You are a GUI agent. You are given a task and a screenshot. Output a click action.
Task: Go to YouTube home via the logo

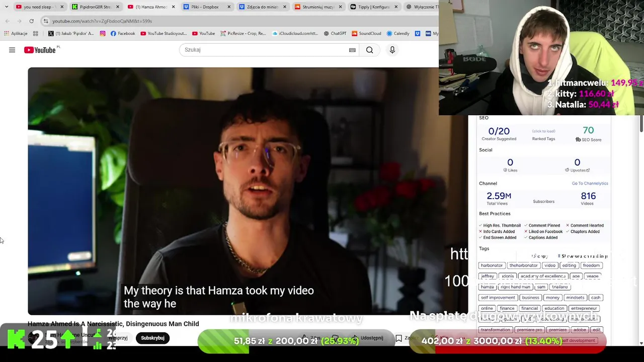pos(41,50)
